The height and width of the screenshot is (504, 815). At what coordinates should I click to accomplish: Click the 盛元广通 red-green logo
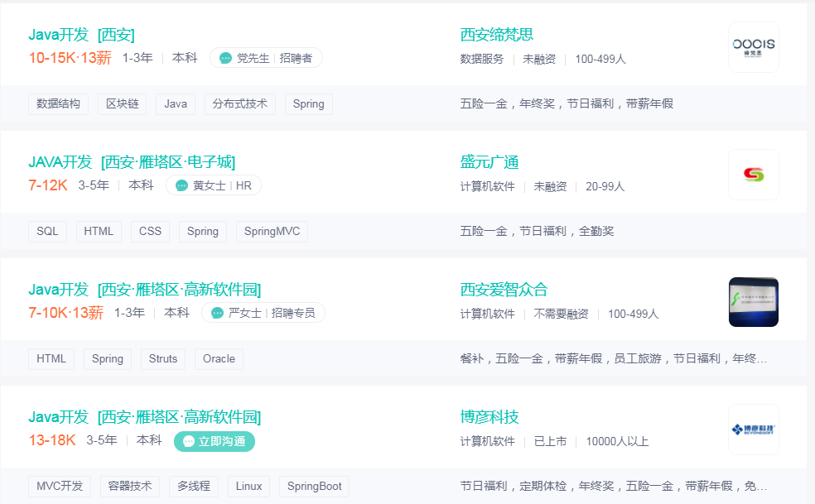(x=753, y=175)
